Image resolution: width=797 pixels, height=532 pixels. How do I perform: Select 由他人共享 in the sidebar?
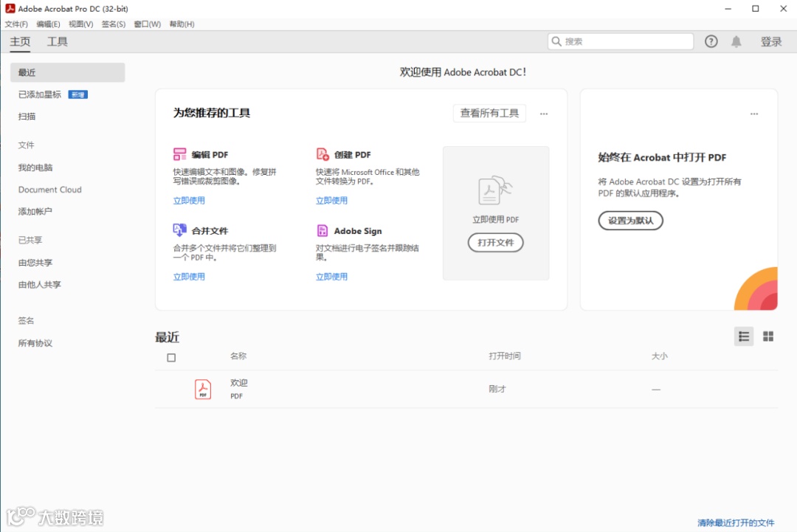[x=40, y=285]
